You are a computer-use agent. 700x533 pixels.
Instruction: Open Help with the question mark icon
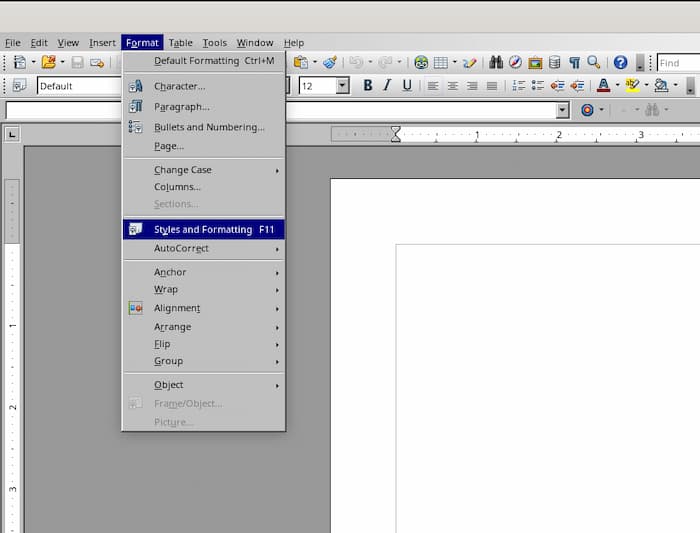620,62
